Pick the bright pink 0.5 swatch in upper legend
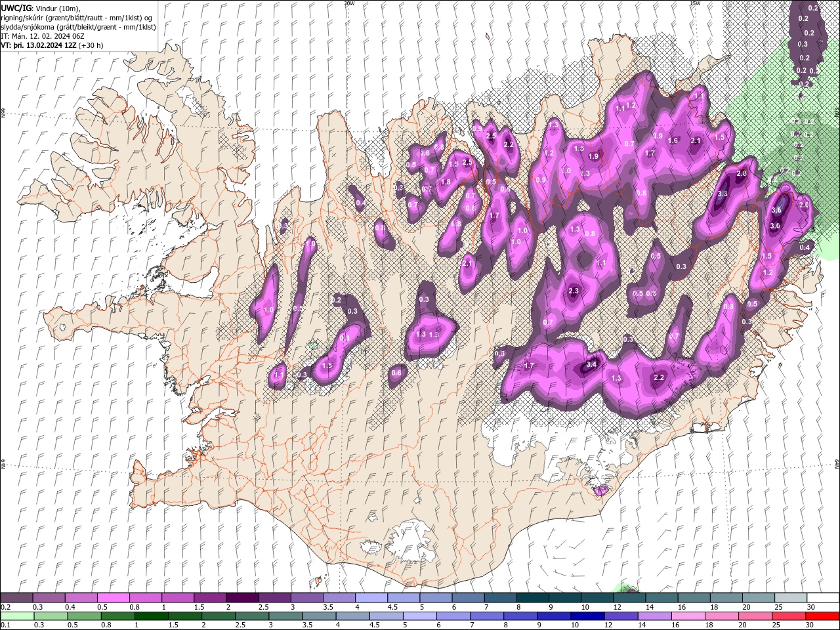 (x=113, y=598)
